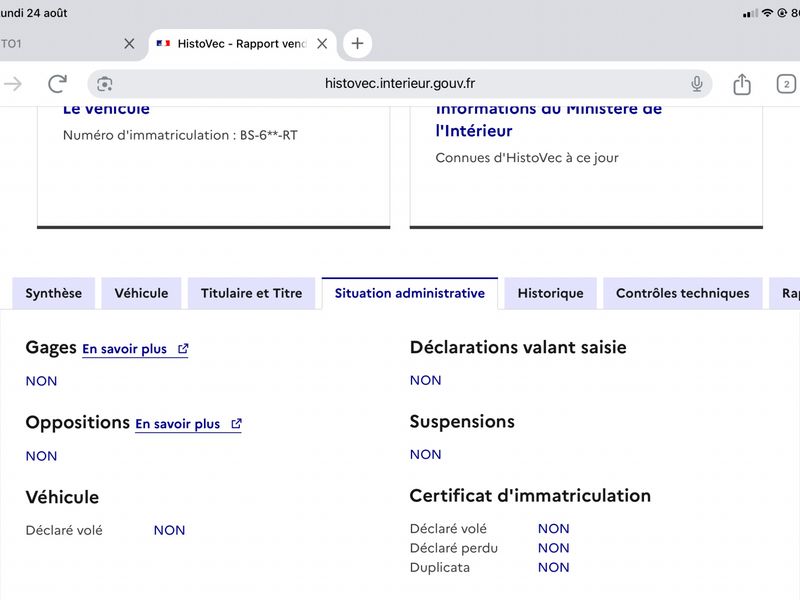Go forward with the arrow icon
The width and height of the screenshot is (800, 600).
pyautogui.click(x=13, y=84)
